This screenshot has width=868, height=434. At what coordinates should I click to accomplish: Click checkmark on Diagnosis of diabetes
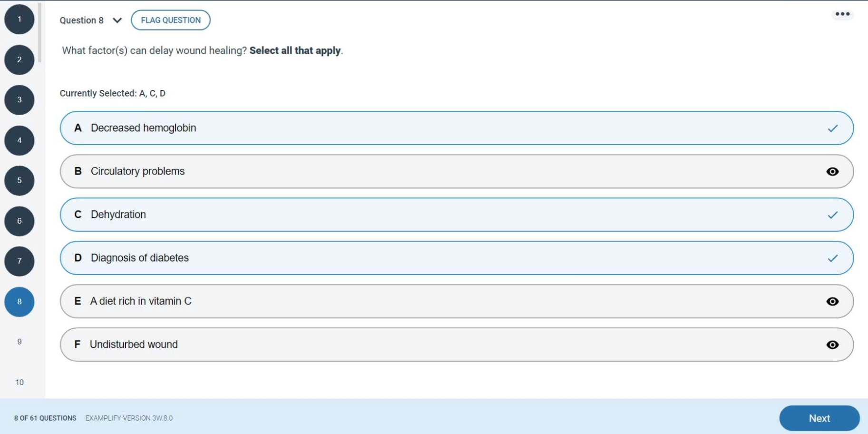832,258
